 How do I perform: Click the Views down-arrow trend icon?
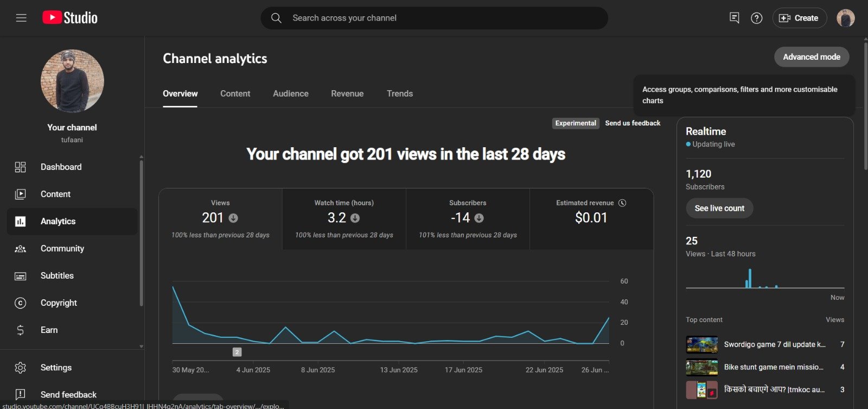pos(233,218)
